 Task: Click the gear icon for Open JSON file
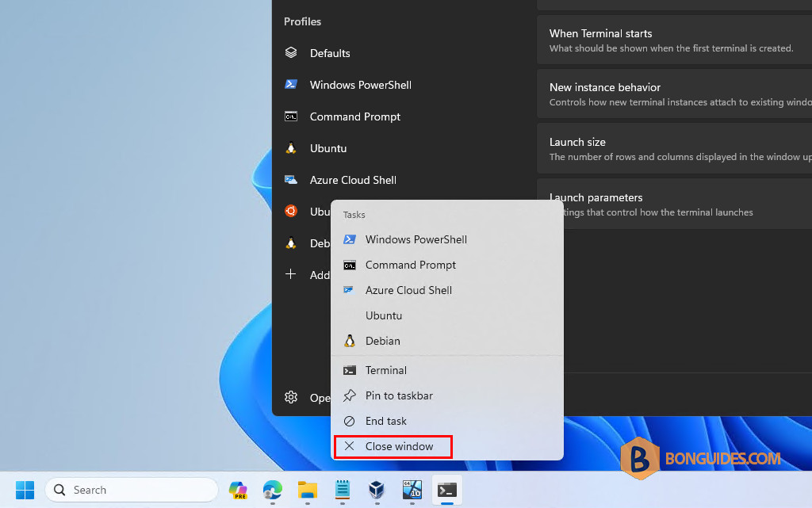click(291, 397)
